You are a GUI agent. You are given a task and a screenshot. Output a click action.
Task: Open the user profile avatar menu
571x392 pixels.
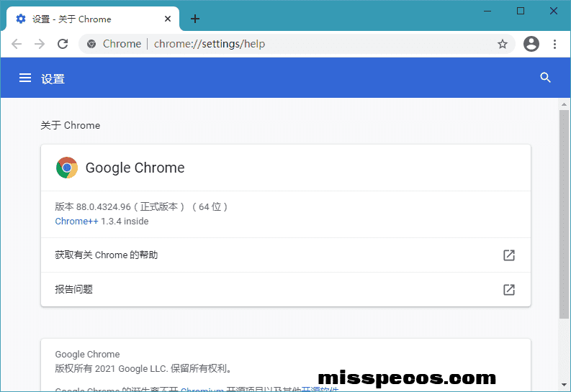point(531,44)
